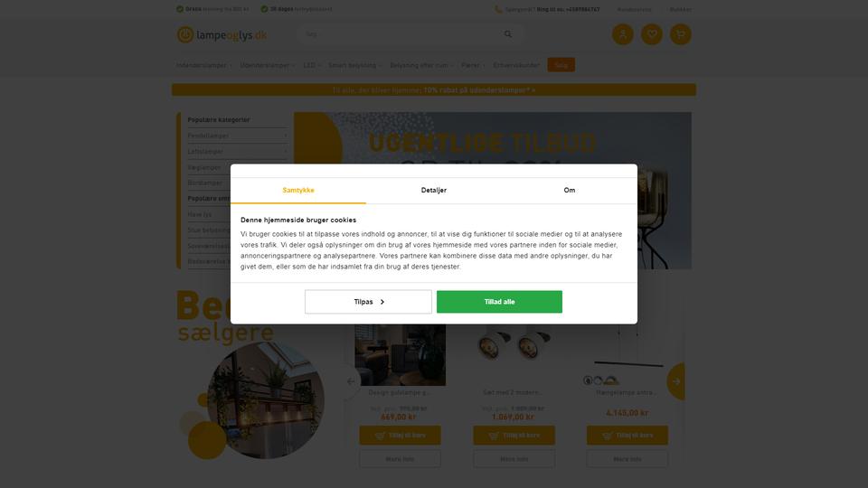Viewport: 868px width, 488px height.
Task: Click the Design gulvlampe product thumbnail
Action: 401,354
